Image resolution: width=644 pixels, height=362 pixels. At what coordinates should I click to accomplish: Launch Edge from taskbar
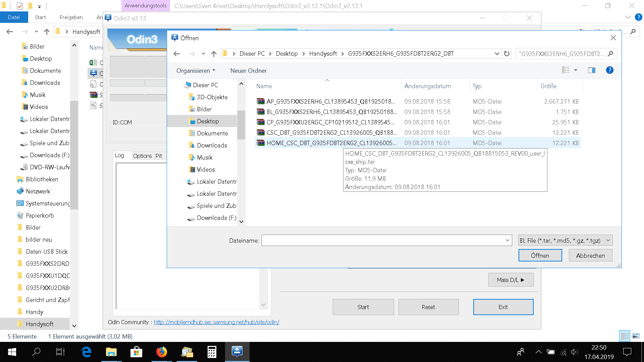(x=86, y=352)
